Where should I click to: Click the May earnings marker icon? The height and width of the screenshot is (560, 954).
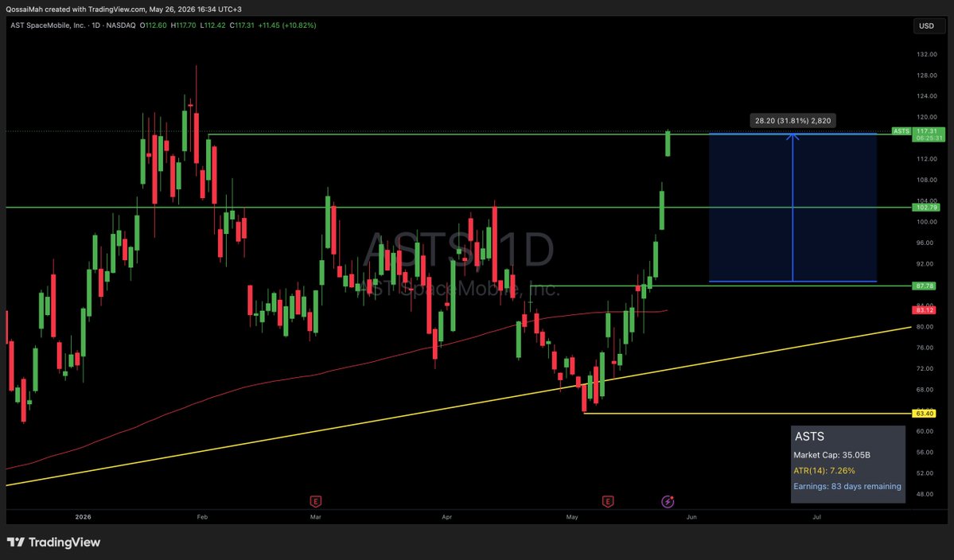(x=607, y=502)
